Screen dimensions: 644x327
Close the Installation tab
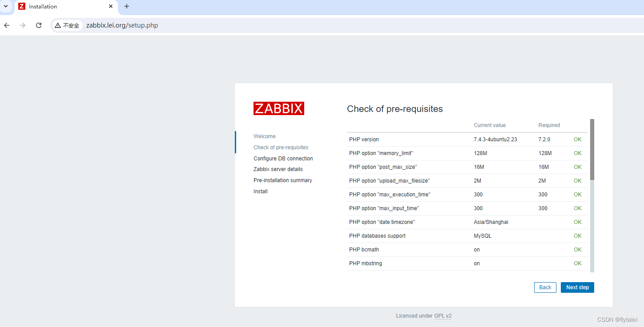point(111,6)
